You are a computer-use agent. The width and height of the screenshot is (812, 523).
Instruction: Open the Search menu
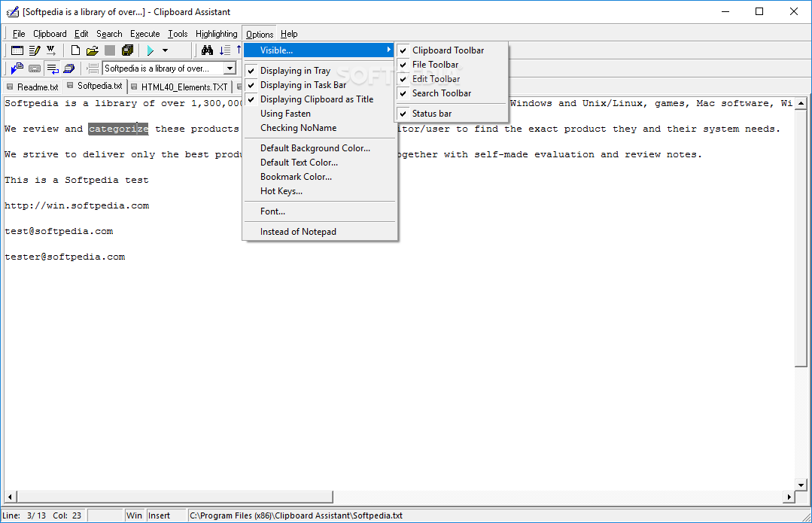(x=109, y=34)
